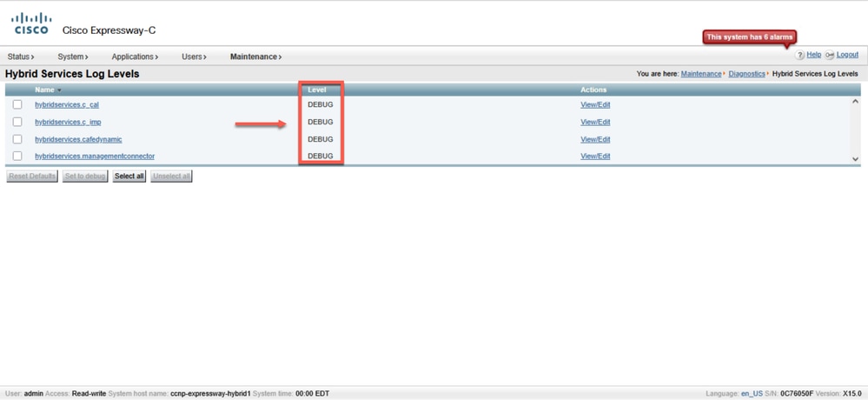868x400 pixels.
Task: Click DEBUG level of hybridservices.c_imp
Action: [321, 122]
